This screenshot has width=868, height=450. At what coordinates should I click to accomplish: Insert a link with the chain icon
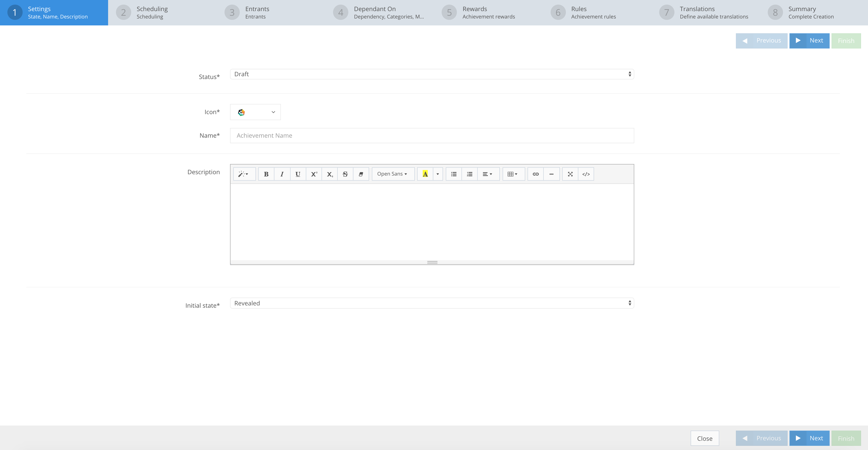535,174
